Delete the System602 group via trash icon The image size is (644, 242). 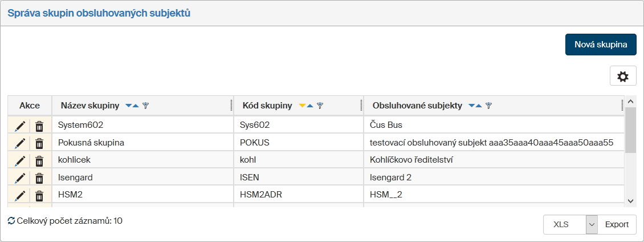[39, 126]
